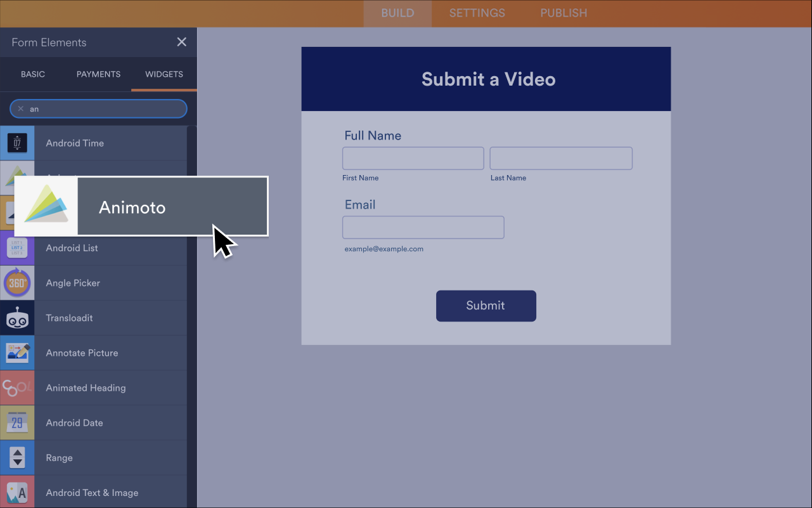Select the Range widget arrows icon
Image resolution: width=812 pixels, height=508 pixels.
pyautogui.click(x=17, y=457)
